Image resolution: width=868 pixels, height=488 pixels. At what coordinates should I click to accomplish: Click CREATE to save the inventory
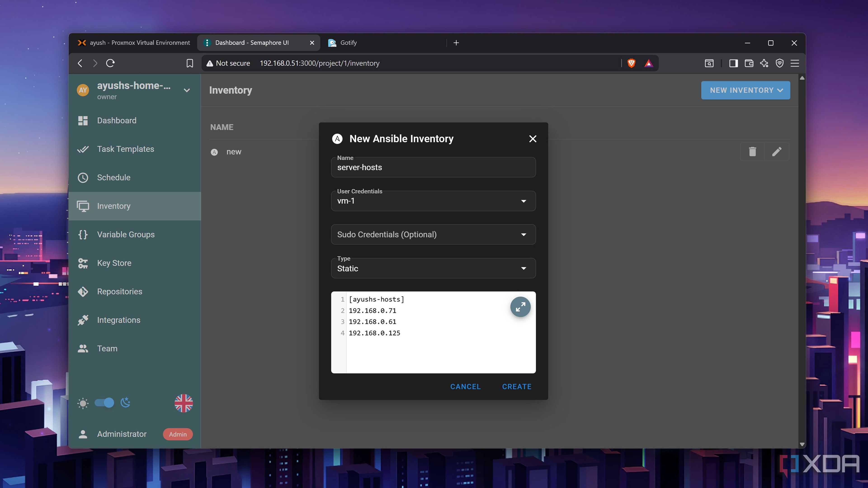pyautogui.click(x=517, y=387)
